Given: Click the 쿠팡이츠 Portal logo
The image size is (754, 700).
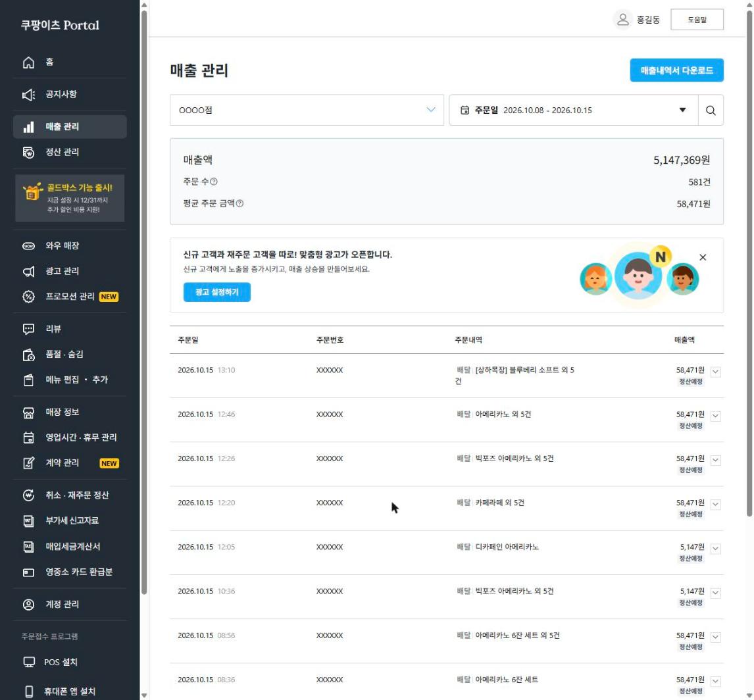Looking at the screenshot, I should (60, 25).
